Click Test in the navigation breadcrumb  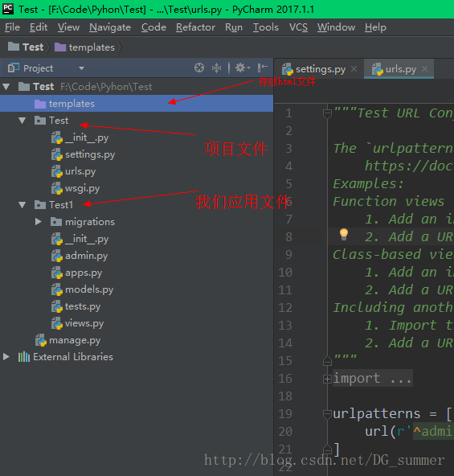tap(33, 47)
